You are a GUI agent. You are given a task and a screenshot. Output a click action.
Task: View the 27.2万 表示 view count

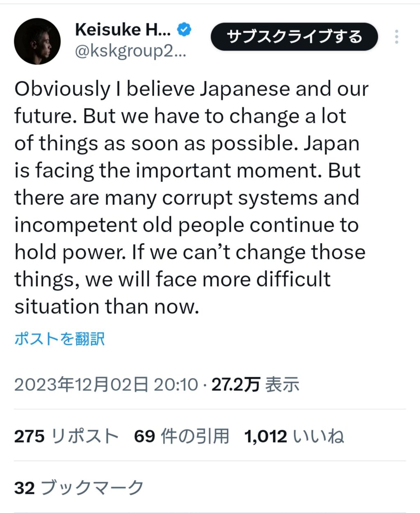click(x=255, y=385)
